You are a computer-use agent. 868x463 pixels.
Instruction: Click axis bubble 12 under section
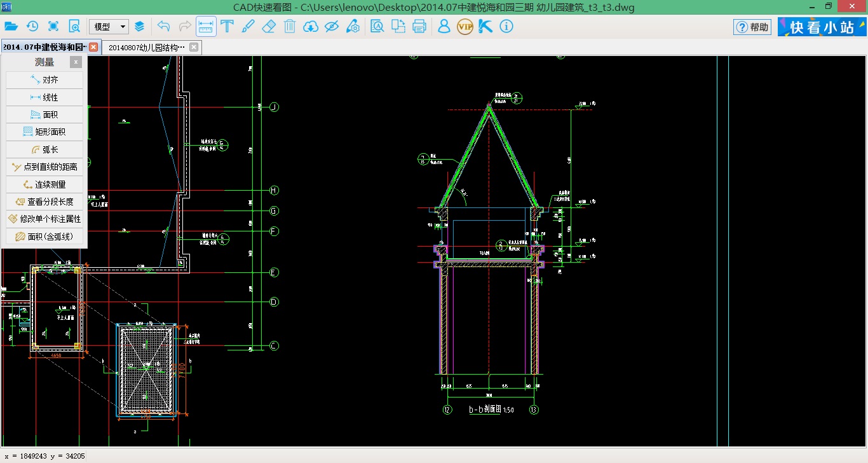[447, 410]
